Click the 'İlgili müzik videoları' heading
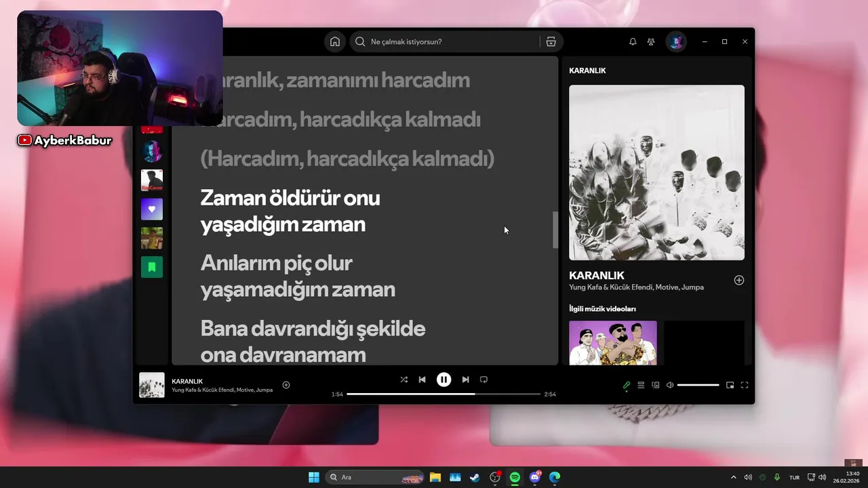 602,309
